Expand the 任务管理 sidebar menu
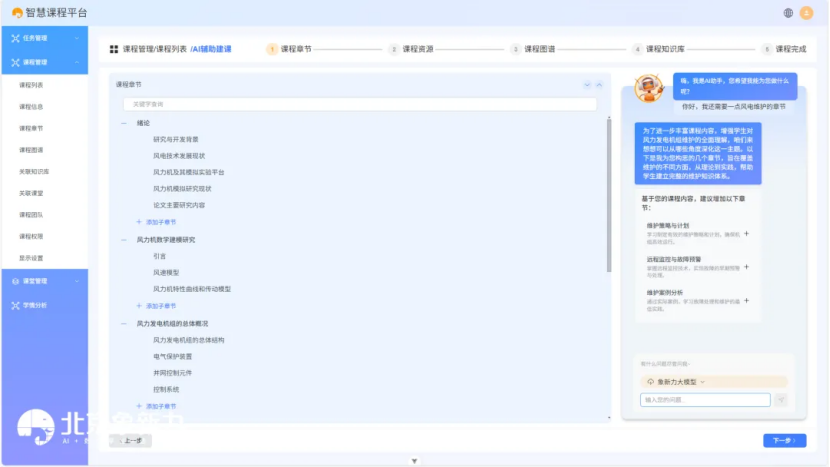Screen dimensions: 830x467 [44, 39]
